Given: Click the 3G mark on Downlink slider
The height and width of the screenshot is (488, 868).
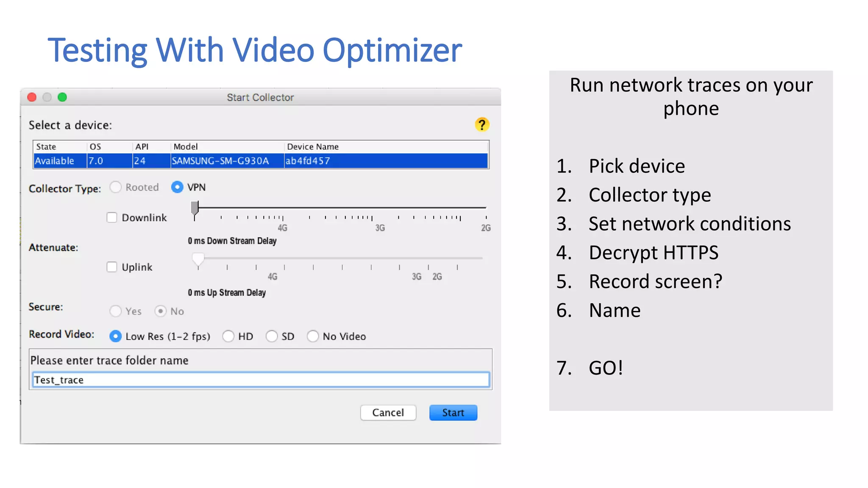Looking at the screenshot, I should point(380,228).
